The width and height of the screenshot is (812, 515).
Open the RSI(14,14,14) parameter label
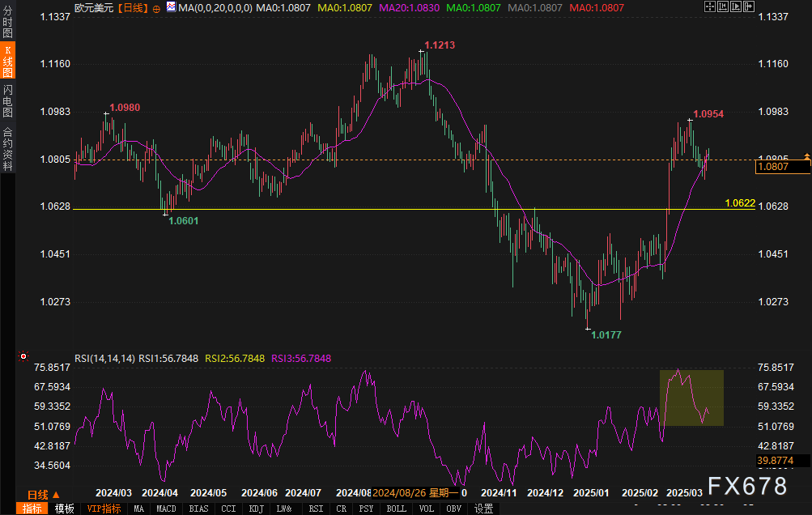(x=104, y=359)
